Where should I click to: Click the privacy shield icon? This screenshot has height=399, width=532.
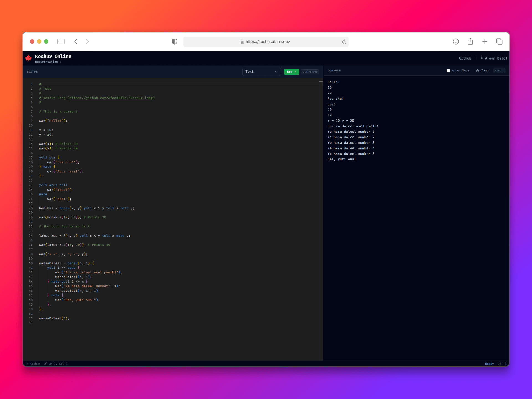[x=174, y=42]
